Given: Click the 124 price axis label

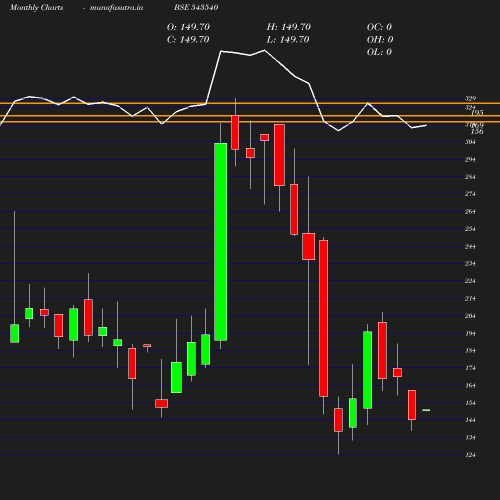Looking at the screenshot, I should (x=470, y=455).
